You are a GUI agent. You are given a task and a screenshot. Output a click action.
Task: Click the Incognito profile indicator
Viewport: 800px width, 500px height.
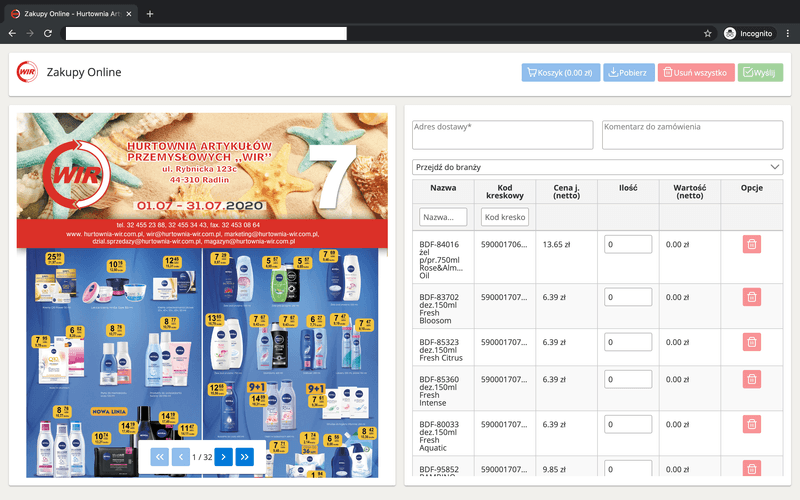(749, 34)
